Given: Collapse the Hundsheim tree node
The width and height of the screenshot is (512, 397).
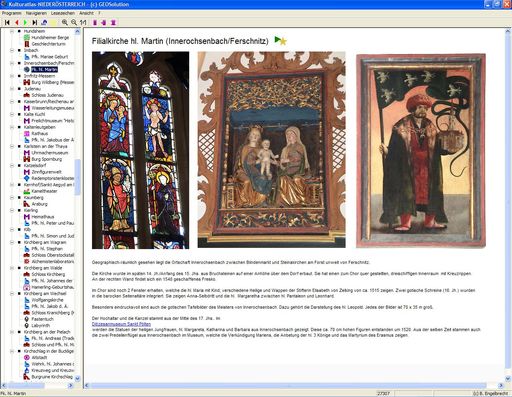Looking at the screenshot, I should [x=12, y=31].
